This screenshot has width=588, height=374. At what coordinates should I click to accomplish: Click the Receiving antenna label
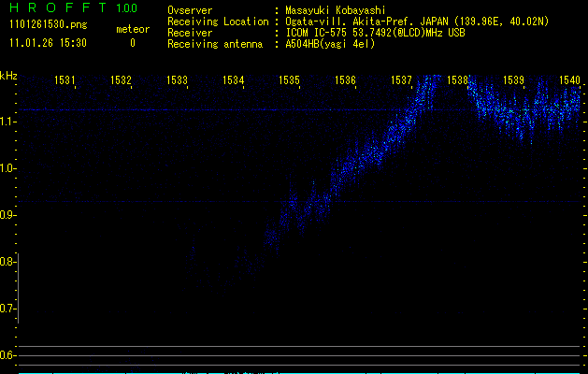(x=215, y=44)
